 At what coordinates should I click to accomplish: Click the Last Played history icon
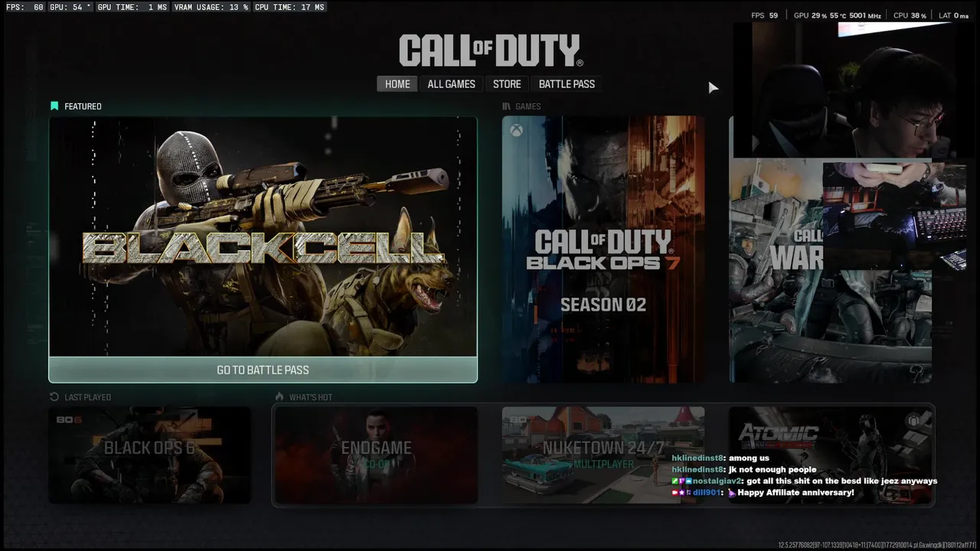[54, 397]
